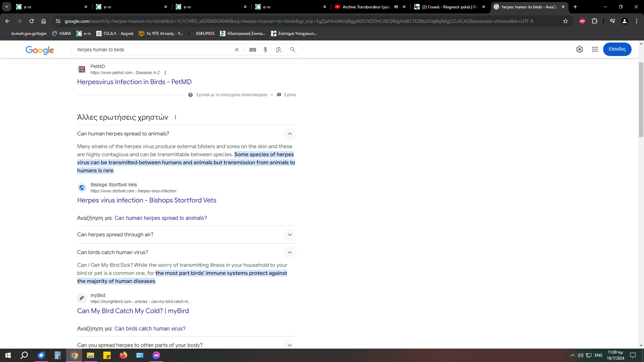Reload the page

tap(32, 21)
